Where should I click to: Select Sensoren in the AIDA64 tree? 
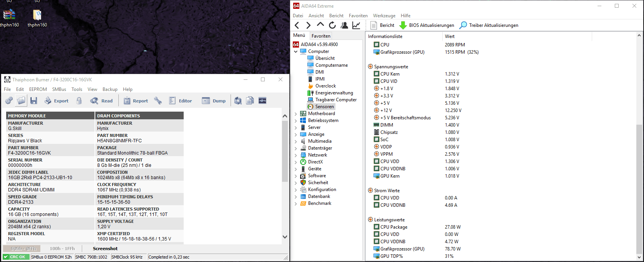tap(321, 107)
